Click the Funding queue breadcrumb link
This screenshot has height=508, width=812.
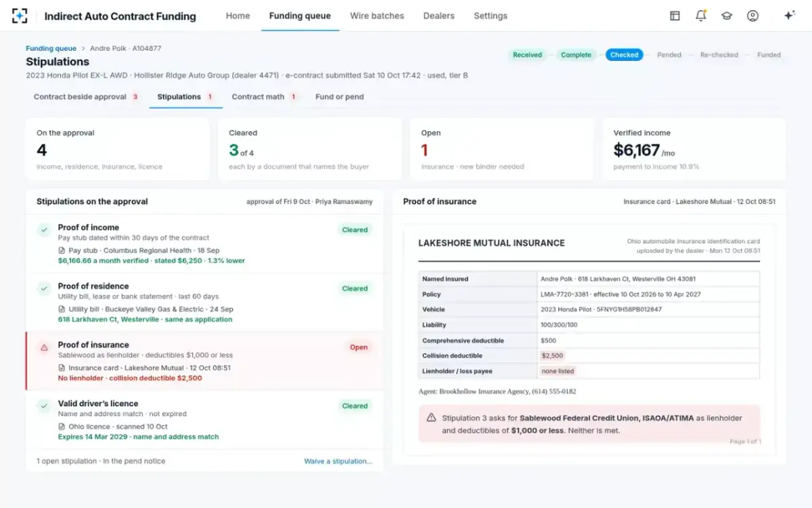tap(51, 49)
